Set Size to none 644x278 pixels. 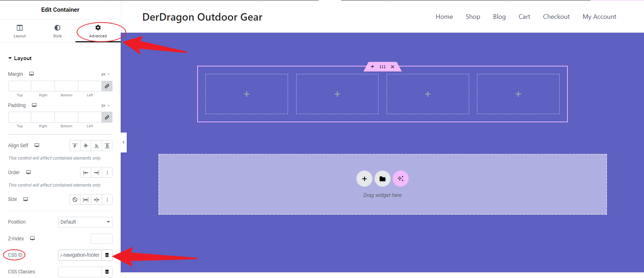(75, 200)
